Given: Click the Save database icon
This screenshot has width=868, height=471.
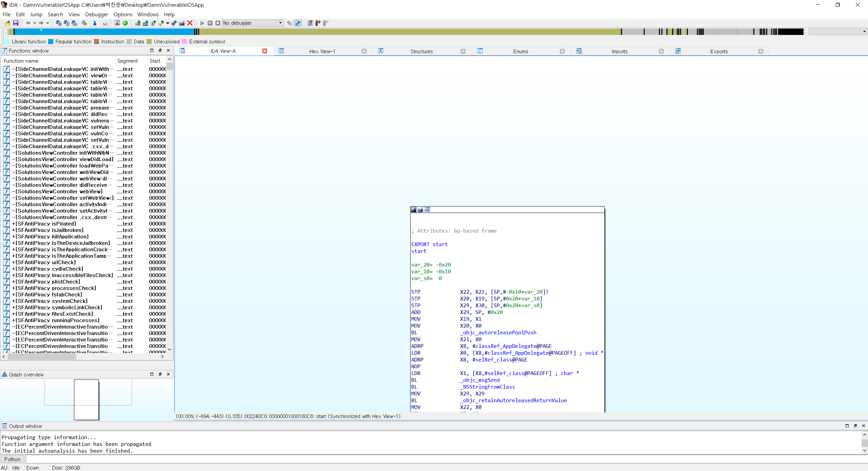Looking at the screenshot, I should click(16, 23).
